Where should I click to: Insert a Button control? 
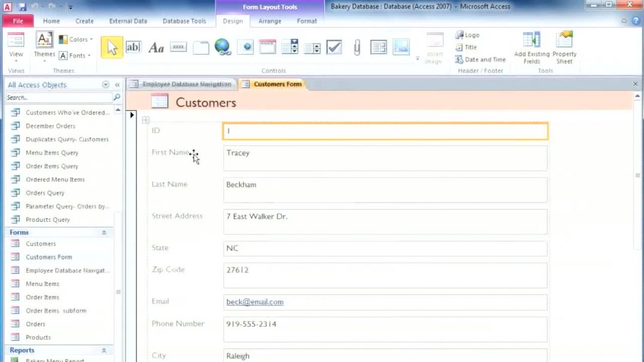[178, 47]
